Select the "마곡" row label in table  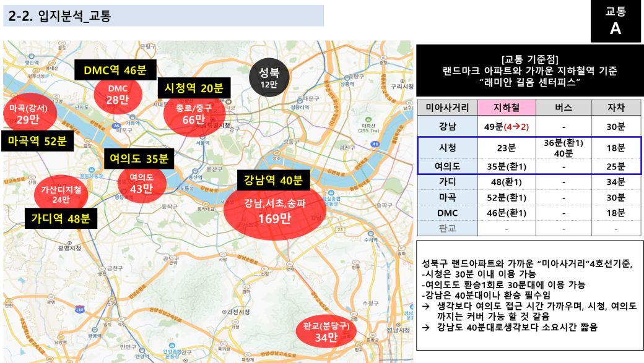point(447,197)
